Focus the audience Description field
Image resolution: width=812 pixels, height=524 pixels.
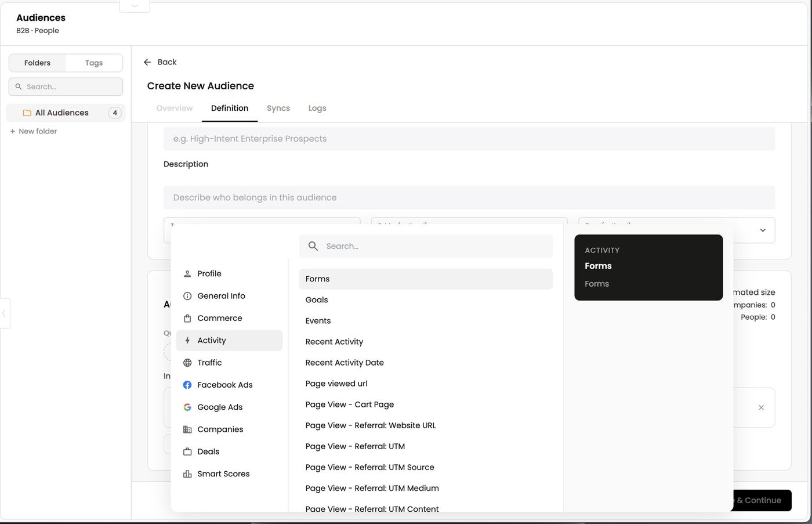[469, 197]
